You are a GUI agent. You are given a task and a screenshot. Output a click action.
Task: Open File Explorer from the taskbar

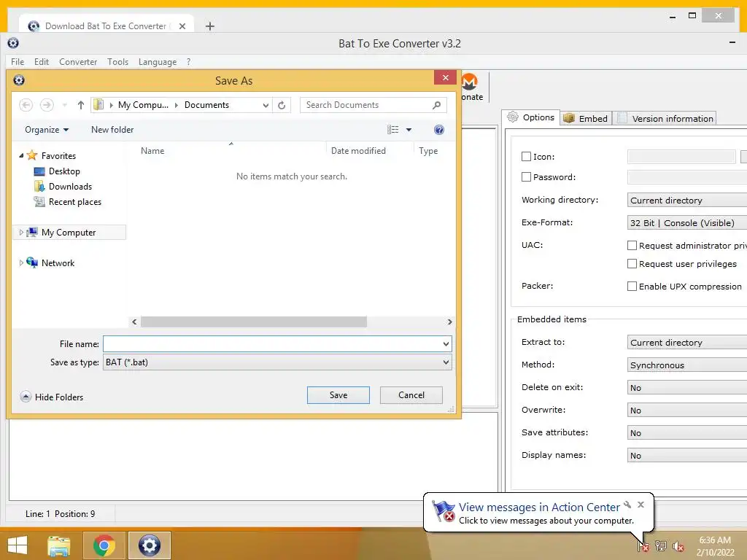(x=59, y=545)
